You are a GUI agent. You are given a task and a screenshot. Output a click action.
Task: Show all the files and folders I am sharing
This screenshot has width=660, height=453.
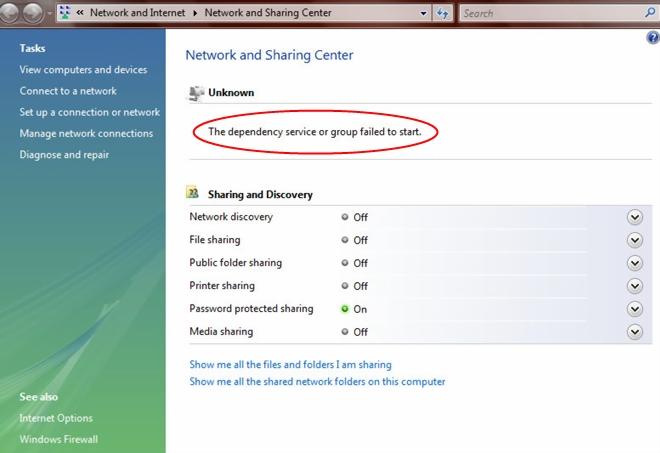coord(290,365)
